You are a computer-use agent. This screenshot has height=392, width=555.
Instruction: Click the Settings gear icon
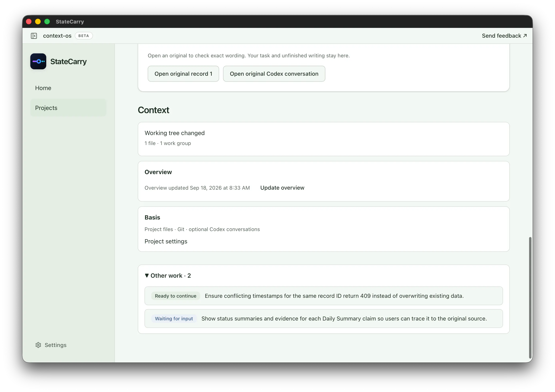pyautogui.click(x=38, y=345)
